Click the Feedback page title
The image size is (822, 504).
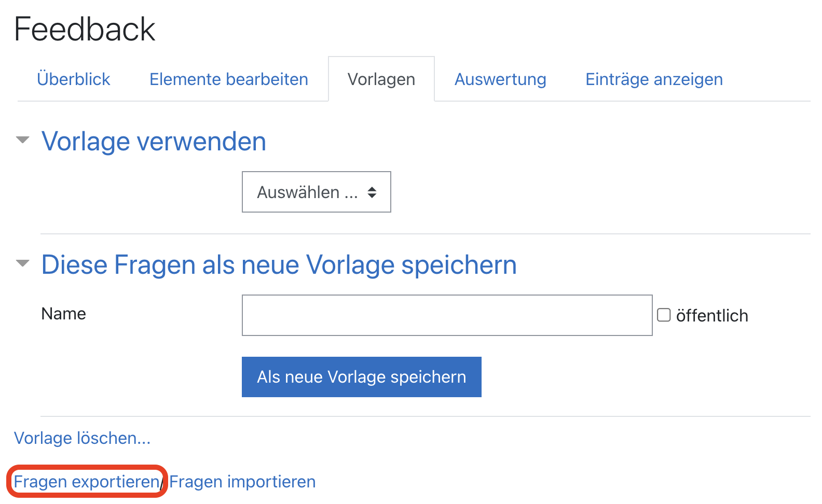pos(85,29)
